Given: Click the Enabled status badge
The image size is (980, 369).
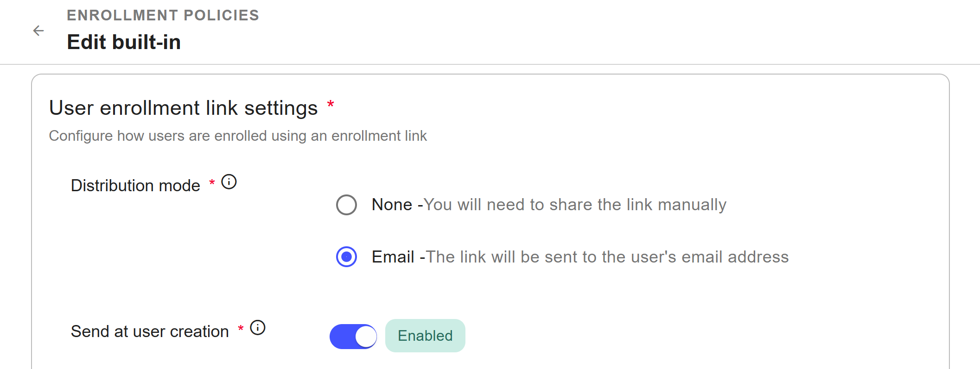Looking at the screenshot, I should (425, 336).
